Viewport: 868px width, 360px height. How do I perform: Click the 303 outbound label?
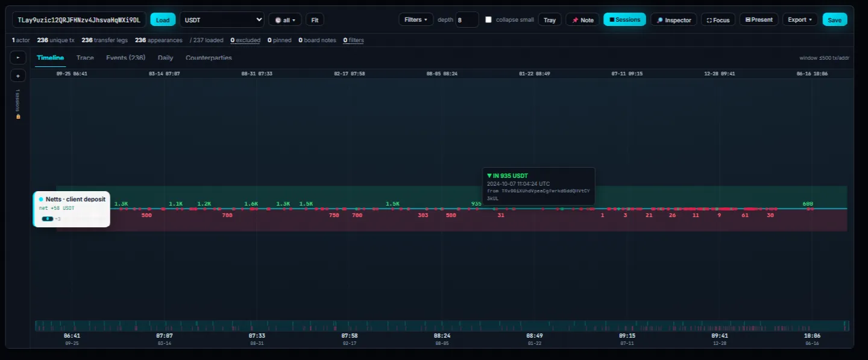click(x=423, y=215)
